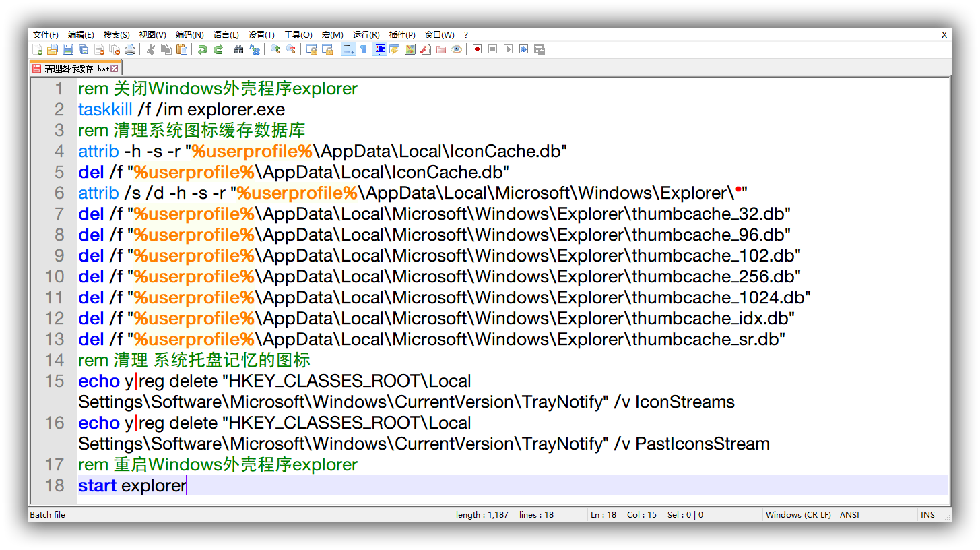980x550 pixels.
Task: Open Find with the binoculars icon
Action: (x=238, y=49)
